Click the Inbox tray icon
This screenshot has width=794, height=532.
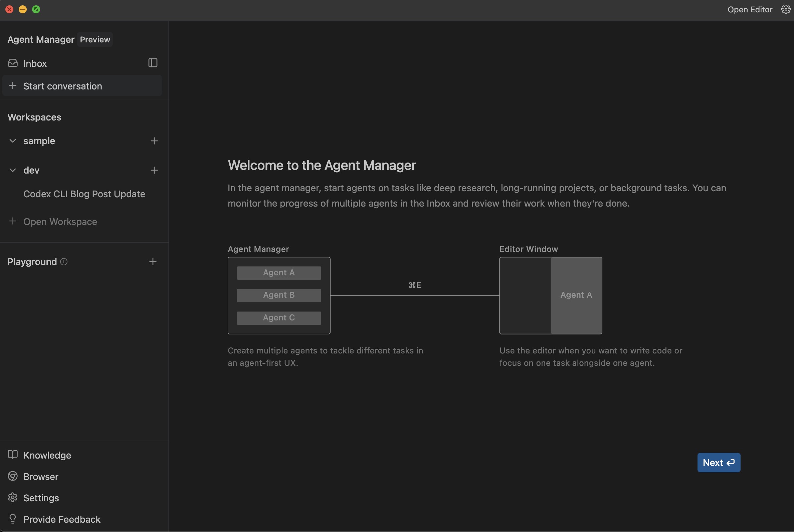13,63
